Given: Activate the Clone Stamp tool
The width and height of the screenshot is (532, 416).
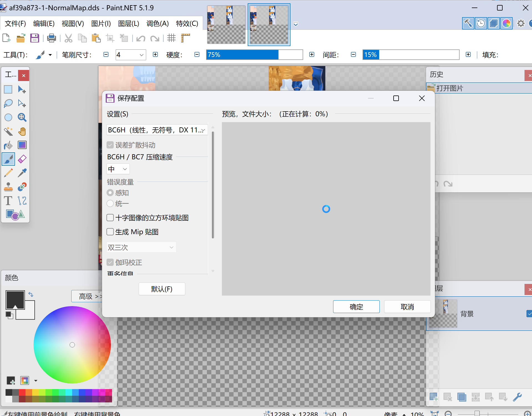Looking at the screenshot, I should [x=8, y=187].
